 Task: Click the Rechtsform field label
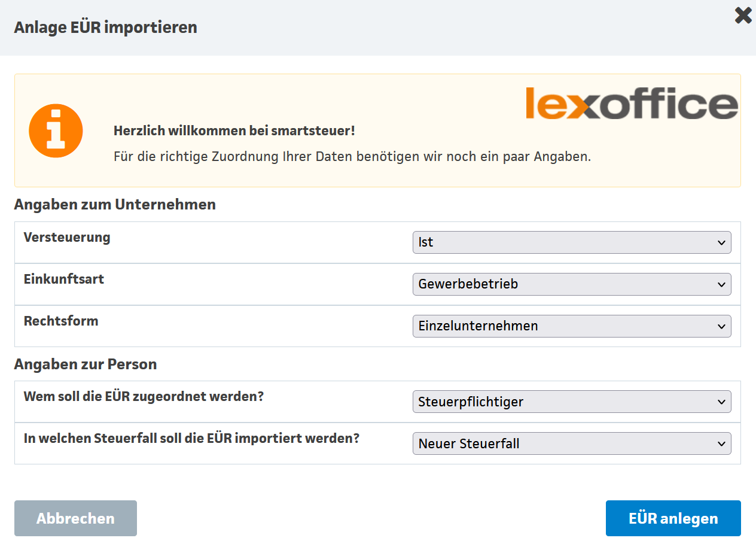pos(61,321)
